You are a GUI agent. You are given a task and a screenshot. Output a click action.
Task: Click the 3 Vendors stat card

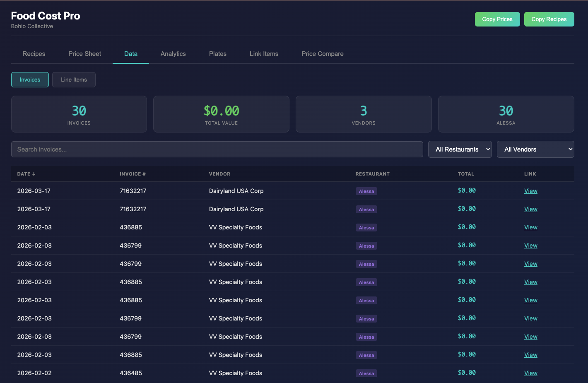tap(364, 114)
